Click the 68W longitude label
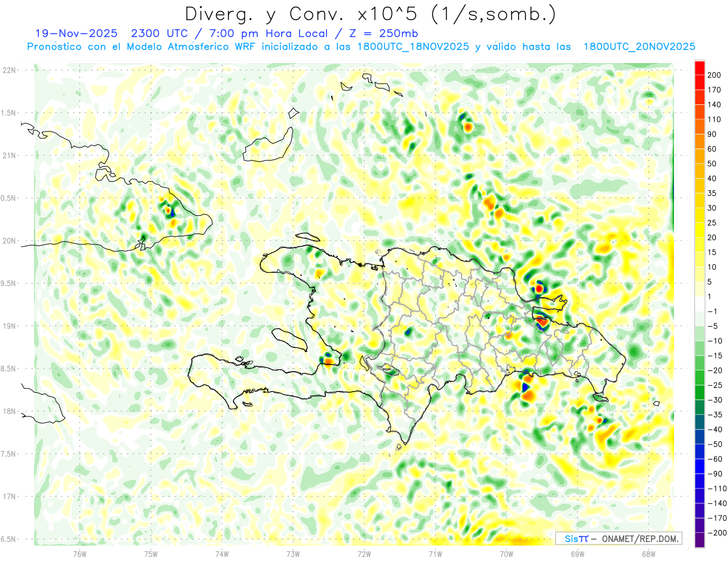728x562 pixels. click(649, 554)
